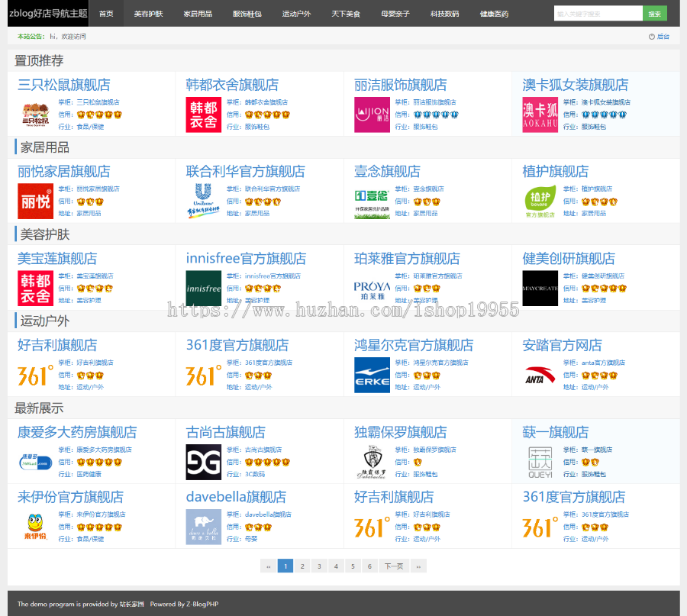Open the 联合利华官方旗舰店 title link

245,171
